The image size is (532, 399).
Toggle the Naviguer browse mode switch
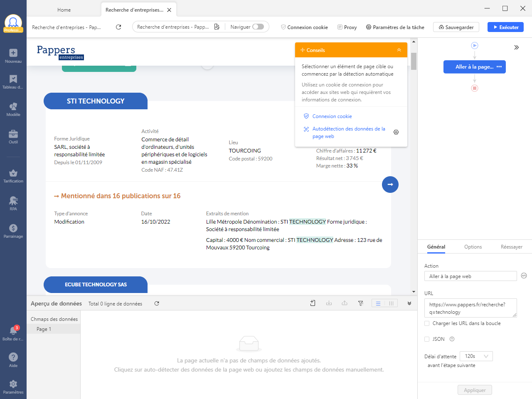[x=258, y=27]
